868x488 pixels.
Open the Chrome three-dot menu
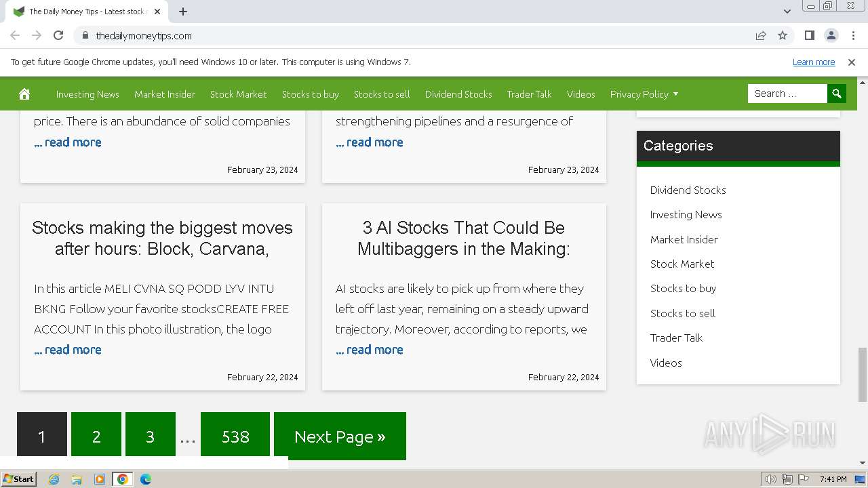pos(852,35)
